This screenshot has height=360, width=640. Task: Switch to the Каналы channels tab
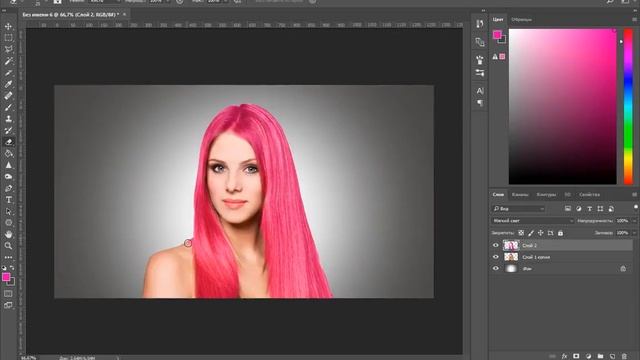click(x=520, y=195)
